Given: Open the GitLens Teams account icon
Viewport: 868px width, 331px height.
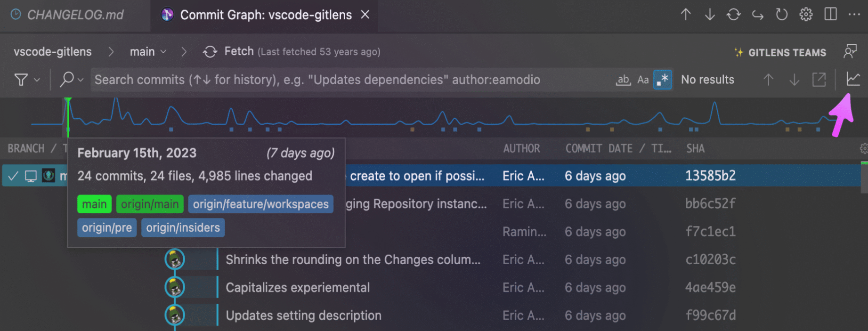Looking at the screenshot, I should [x=850, y=52].
